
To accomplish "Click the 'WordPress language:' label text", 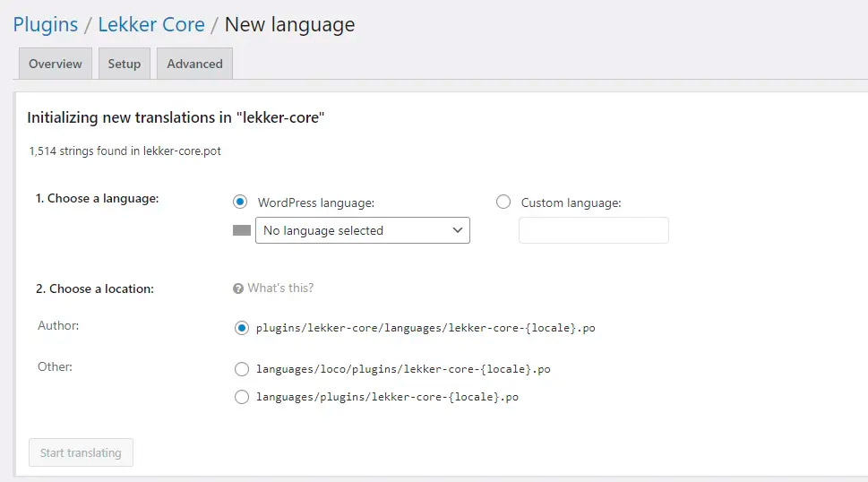I will pyautogui.click(x=315, y=202).
